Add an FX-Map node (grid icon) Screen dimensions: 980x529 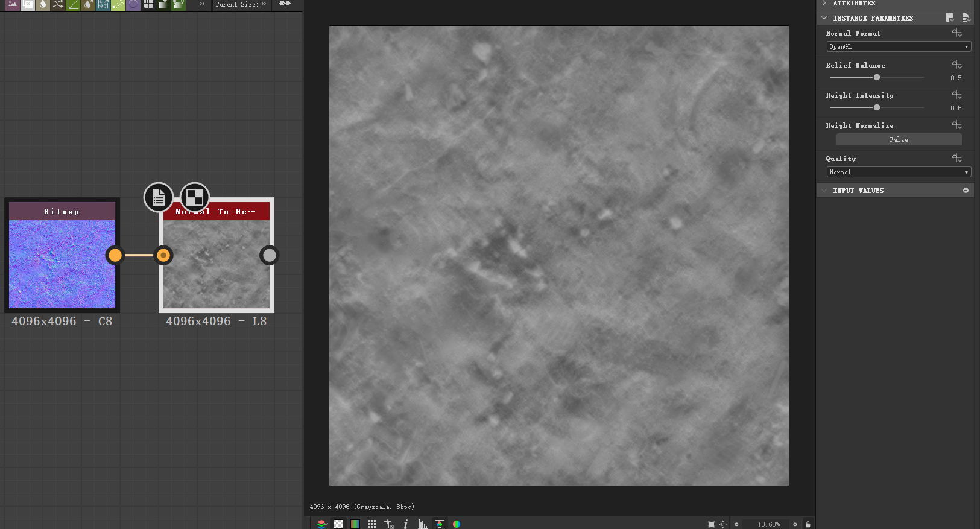[x=148, y=4]
